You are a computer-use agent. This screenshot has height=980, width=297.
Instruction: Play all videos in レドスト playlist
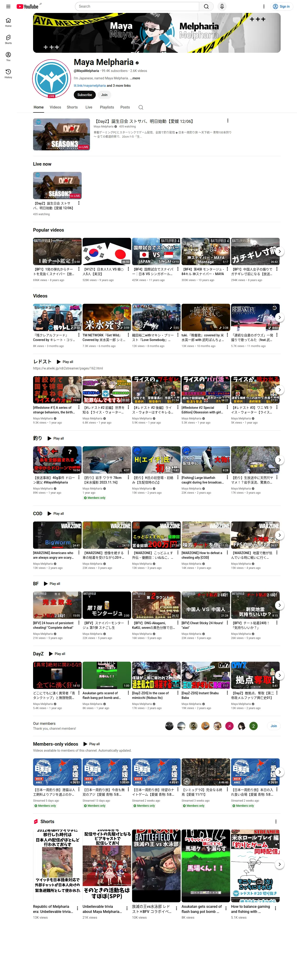click(x=65, y=362)
